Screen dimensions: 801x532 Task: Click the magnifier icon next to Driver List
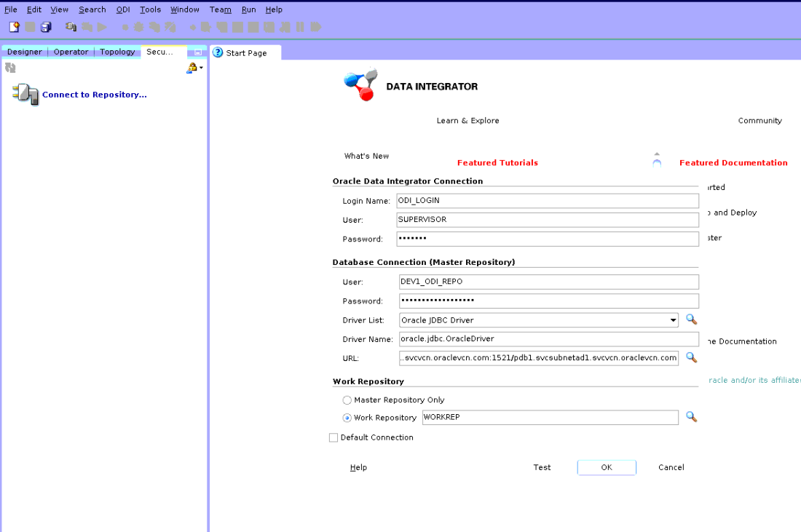pos(691,319)
